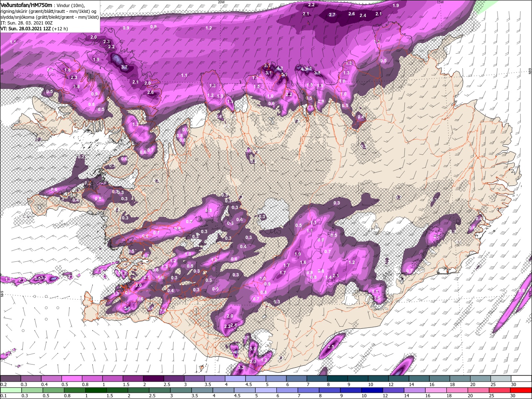Click the white 30 swatch, upper legend row
The image size is (532, 399).
pos(522,379)
